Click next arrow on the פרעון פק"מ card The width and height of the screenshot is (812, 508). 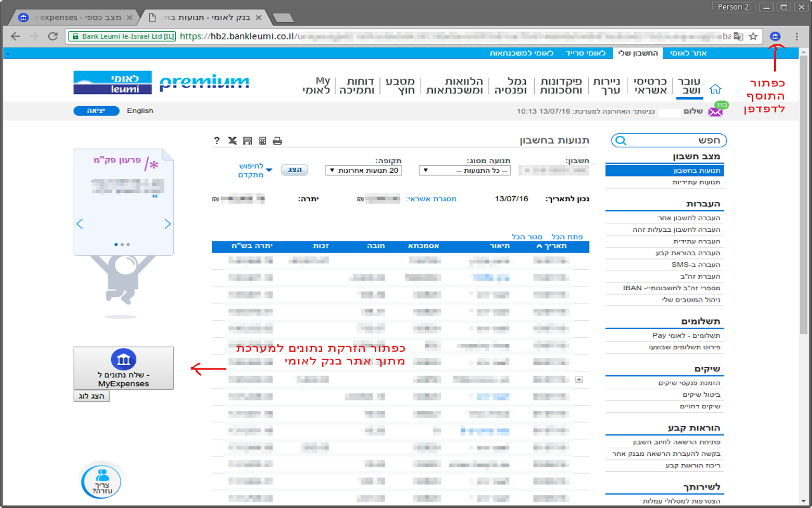click(168, 224)
